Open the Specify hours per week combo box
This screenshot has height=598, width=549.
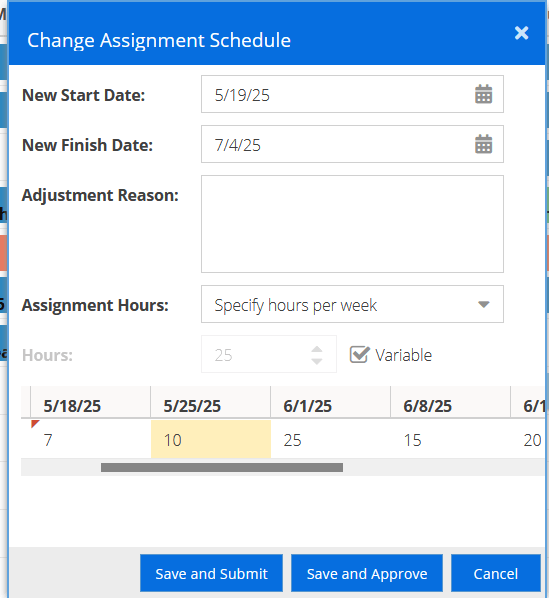pyautogui.click(x=352, y=304)
